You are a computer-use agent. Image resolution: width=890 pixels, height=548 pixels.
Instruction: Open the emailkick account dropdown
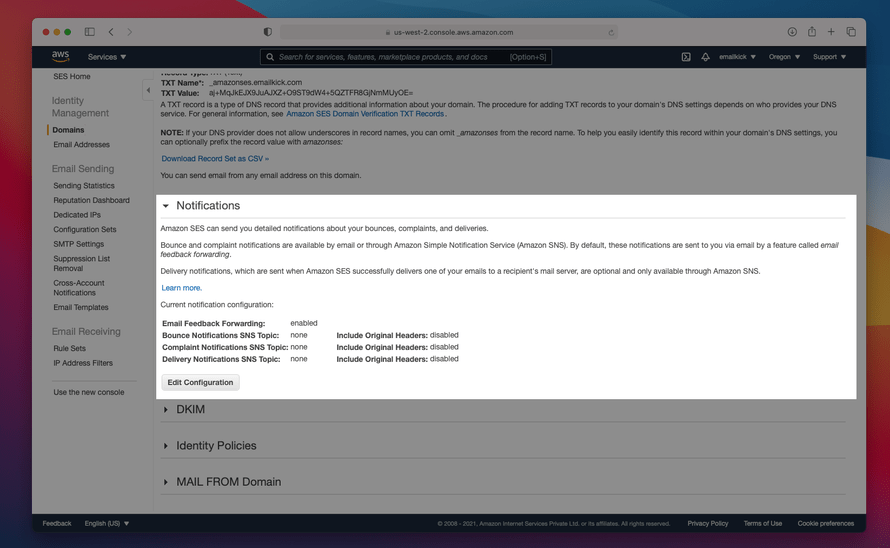coord(737,57)
